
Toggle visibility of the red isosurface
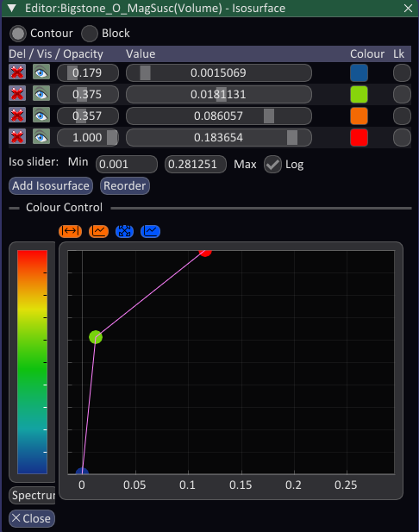click(41, 137)
